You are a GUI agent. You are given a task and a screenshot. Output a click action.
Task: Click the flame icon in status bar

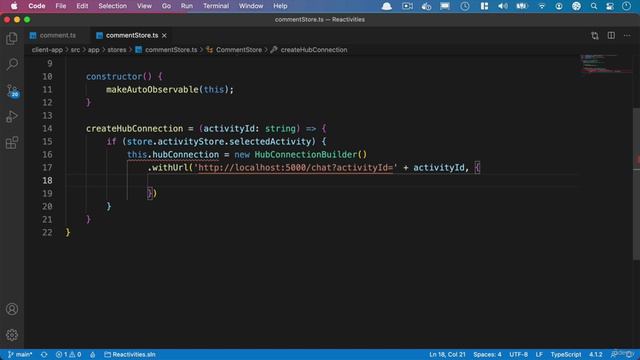tap(93, 354)
